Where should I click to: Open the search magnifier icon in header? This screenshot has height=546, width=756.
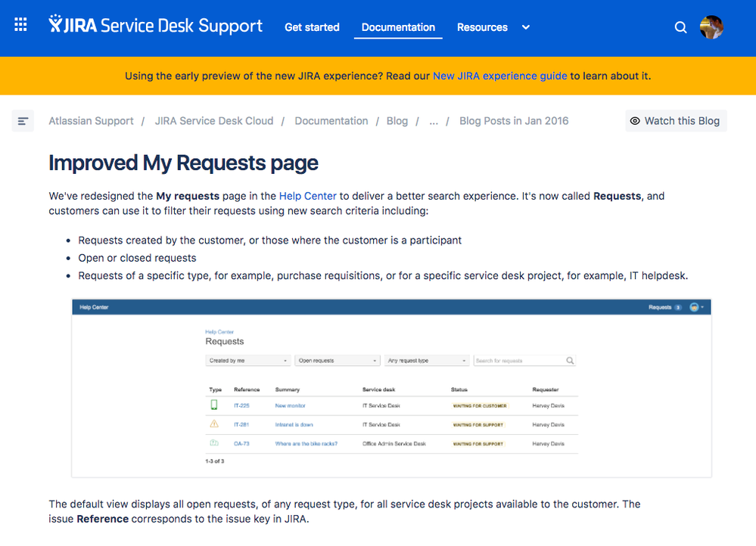point(680,27)
